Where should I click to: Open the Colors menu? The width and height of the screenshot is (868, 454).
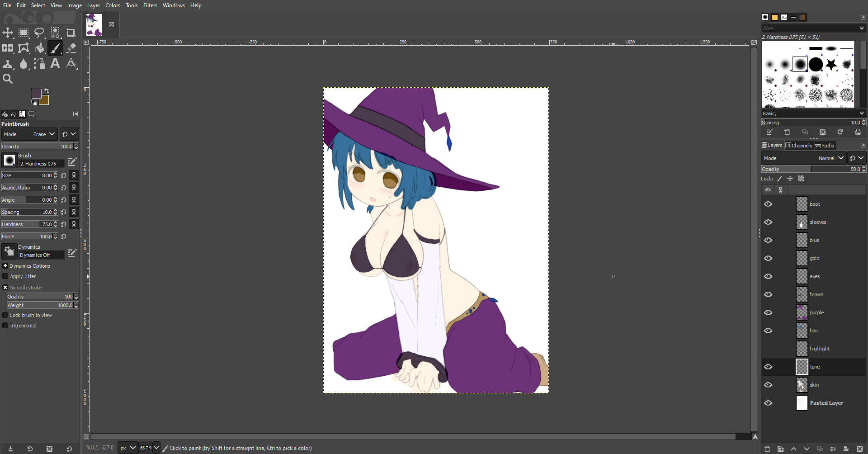(x=113, y=5)
